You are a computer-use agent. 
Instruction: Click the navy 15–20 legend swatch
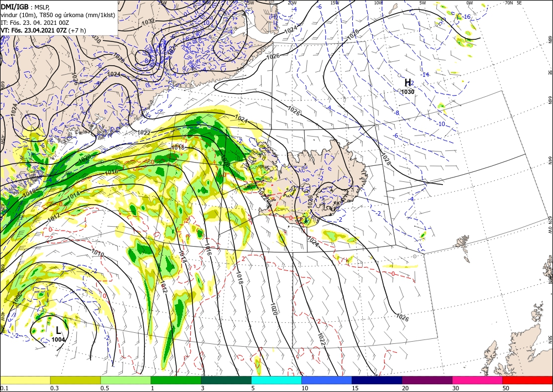377,380
